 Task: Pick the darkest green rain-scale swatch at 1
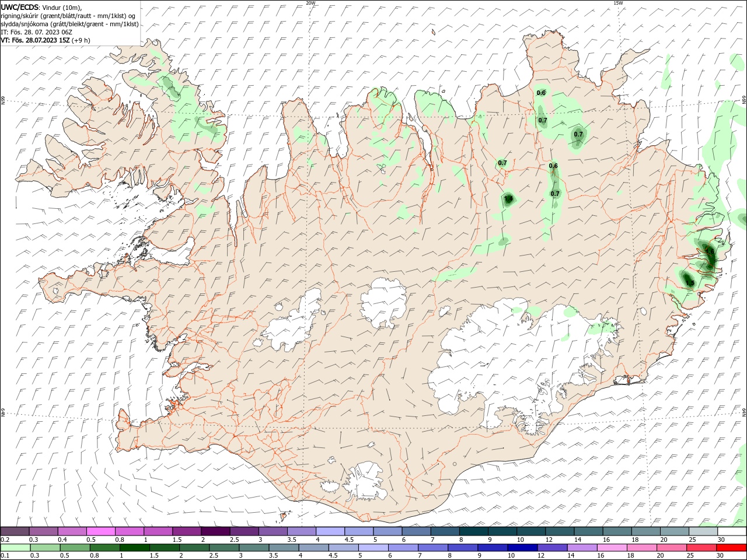point(134,548)
